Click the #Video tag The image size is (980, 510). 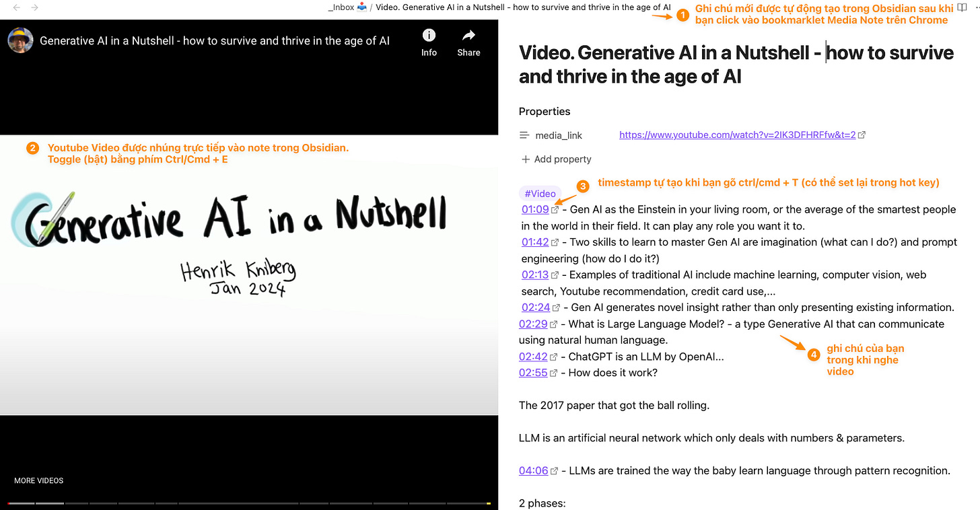tap(540, 194)
